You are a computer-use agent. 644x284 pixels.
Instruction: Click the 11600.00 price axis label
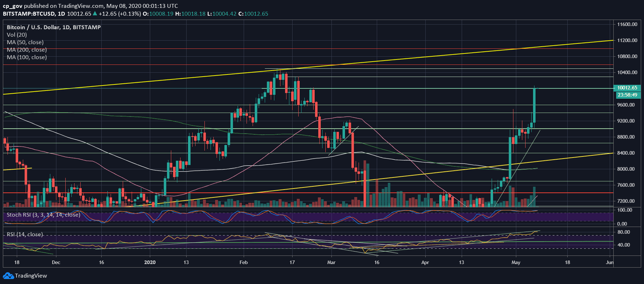coord(627,24)
